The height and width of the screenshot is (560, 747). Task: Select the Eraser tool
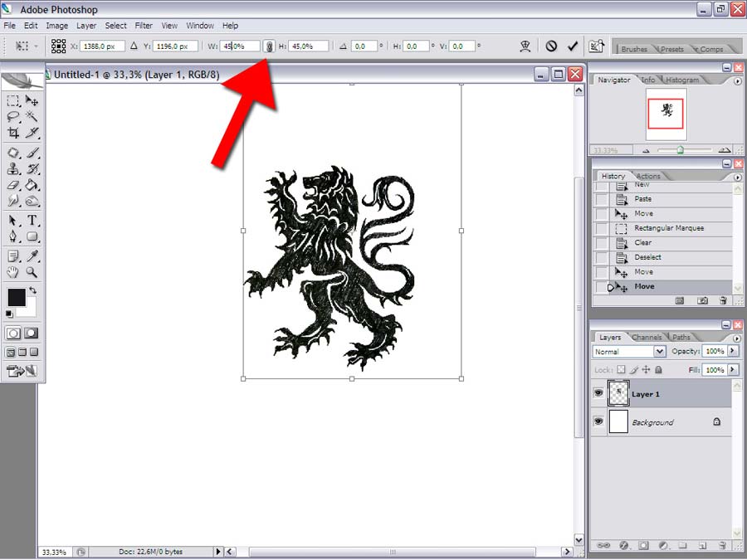click(12, 185)
